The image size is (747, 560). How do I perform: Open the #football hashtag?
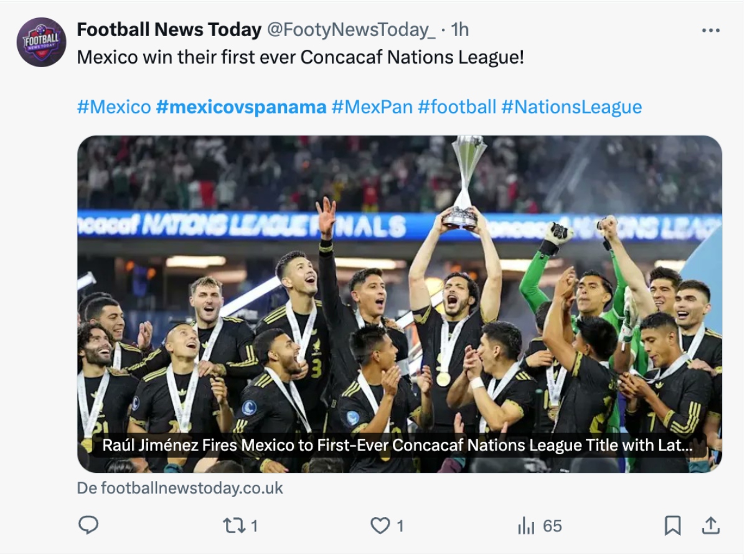[457, 107]
